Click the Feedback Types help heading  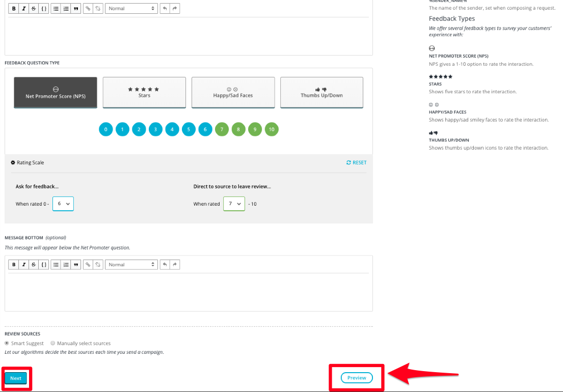(452, 19)
